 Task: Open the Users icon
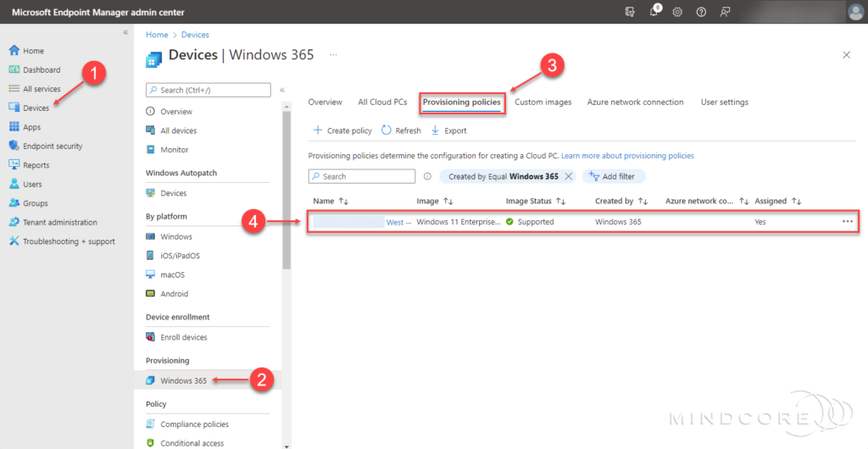[x=14, y=184]
